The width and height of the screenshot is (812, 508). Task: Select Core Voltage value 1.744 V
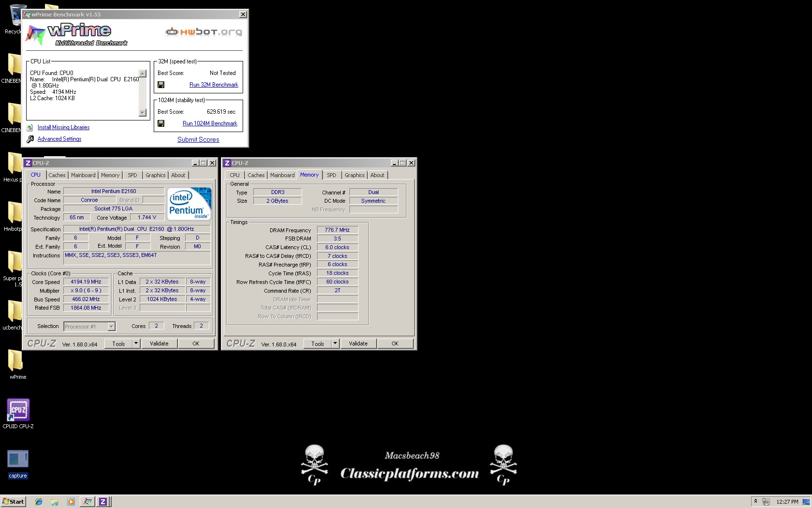click(147, 217)
